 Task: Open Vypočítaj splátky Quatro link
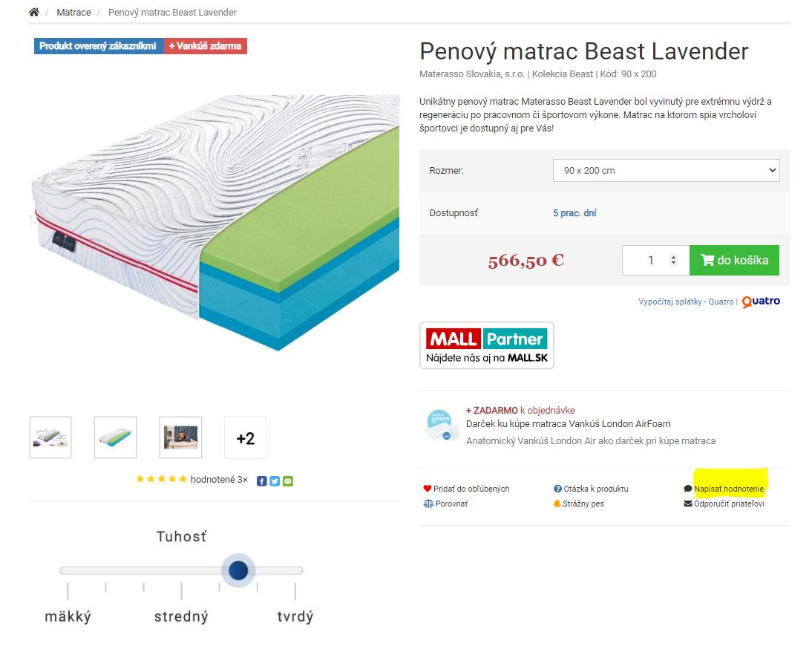pyautogui.click(x=686, y=302)
